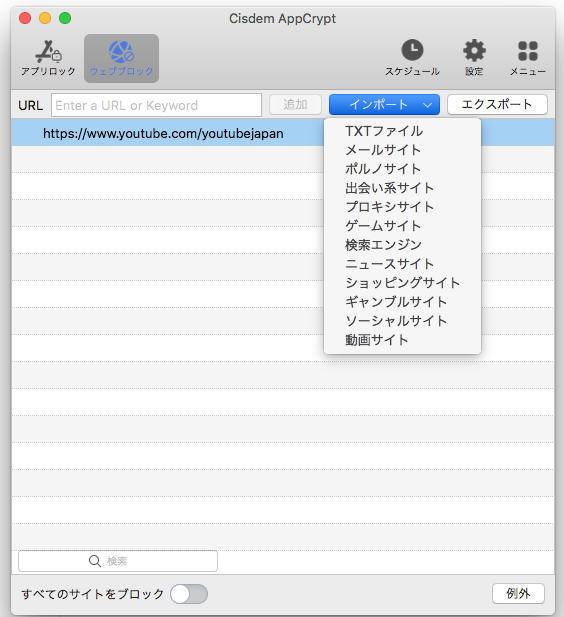Open the 例外 exceptions button
564x617 pixels.
(x=518, y=593)
